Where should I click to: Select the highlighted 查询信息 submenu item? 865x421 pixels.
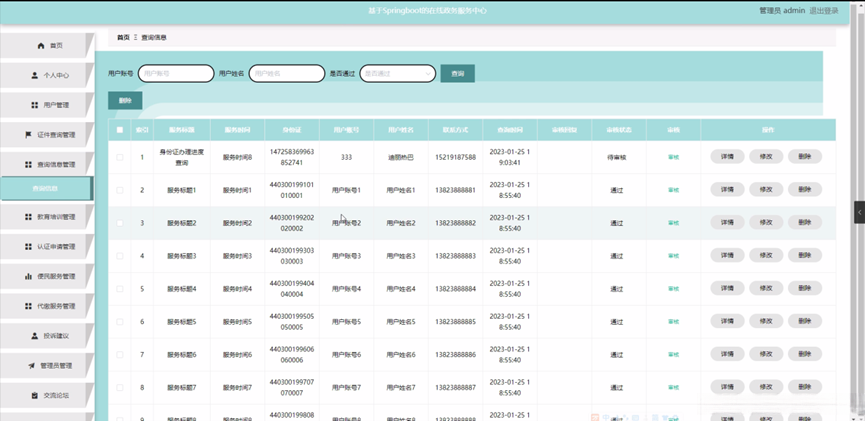46,188
